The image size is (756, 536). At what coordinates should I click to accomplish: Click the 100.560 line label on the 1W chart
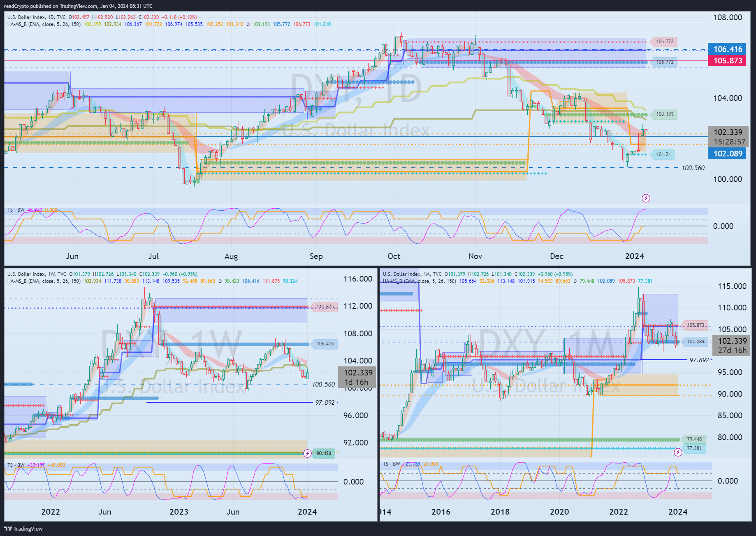click(x=323, y=385)
